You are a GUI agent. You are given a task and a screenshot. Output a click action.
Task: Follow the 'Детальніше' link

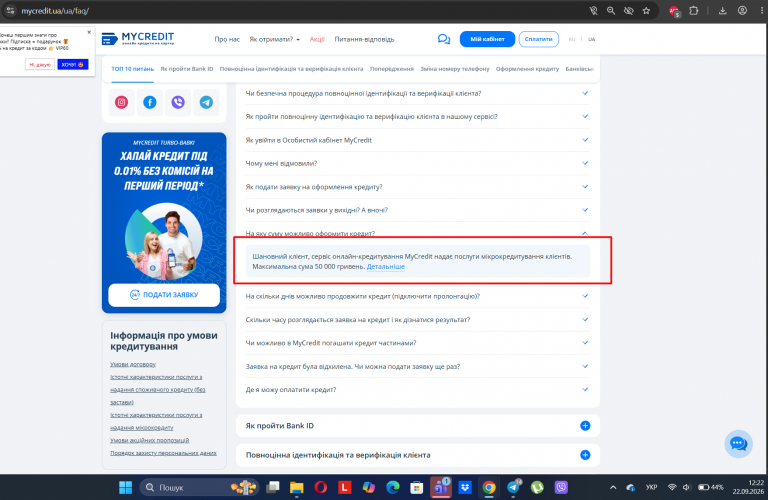pos(385,267)
